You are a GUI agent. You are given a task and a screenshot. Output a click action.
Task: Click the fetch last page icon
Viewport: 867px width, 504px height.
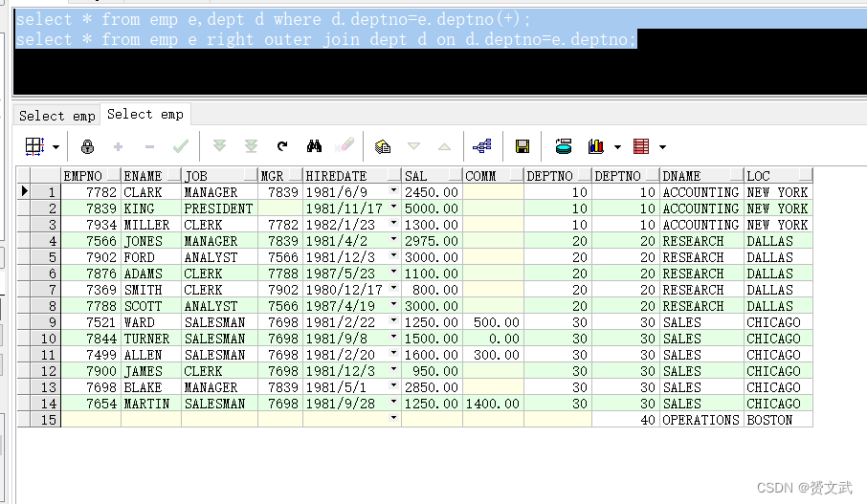click(251, 146)
